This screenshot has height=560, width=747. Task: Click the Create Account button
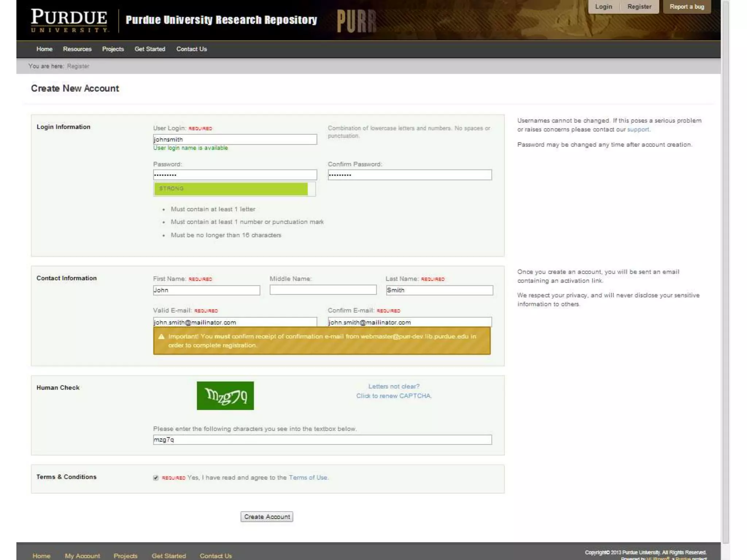[x=267, y=517]
